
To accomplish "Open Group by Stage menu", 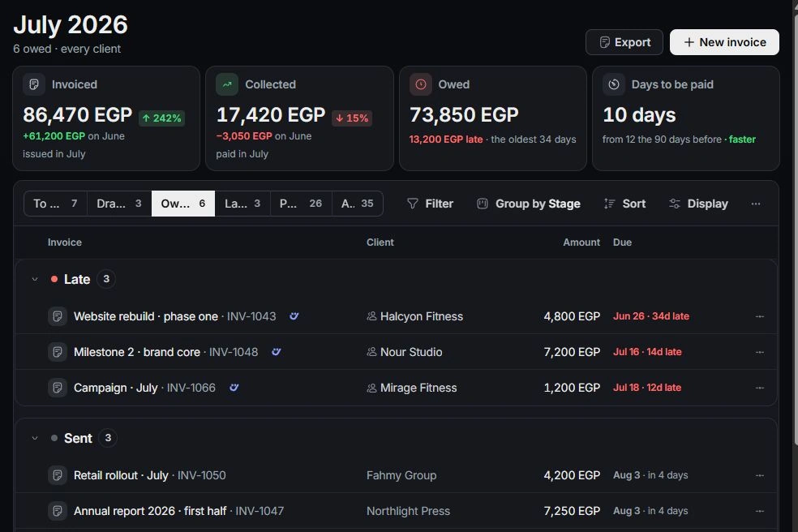I will pyautogui.click(x=529, y=204).
